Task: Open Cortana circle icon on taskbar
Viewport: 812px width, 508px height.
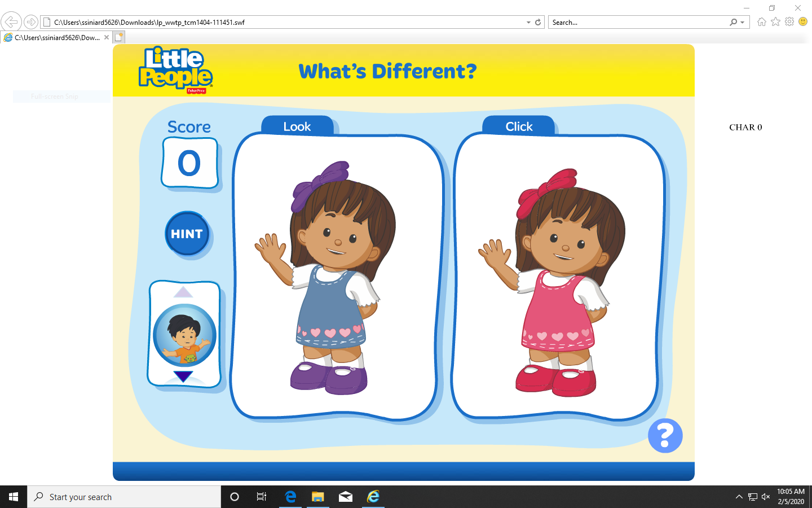Action: coord(235,497)
